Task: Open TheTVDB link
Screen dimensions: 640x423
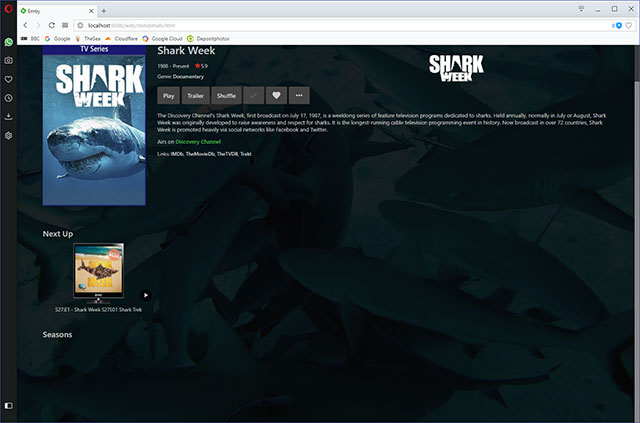Action: click(227, 154)
